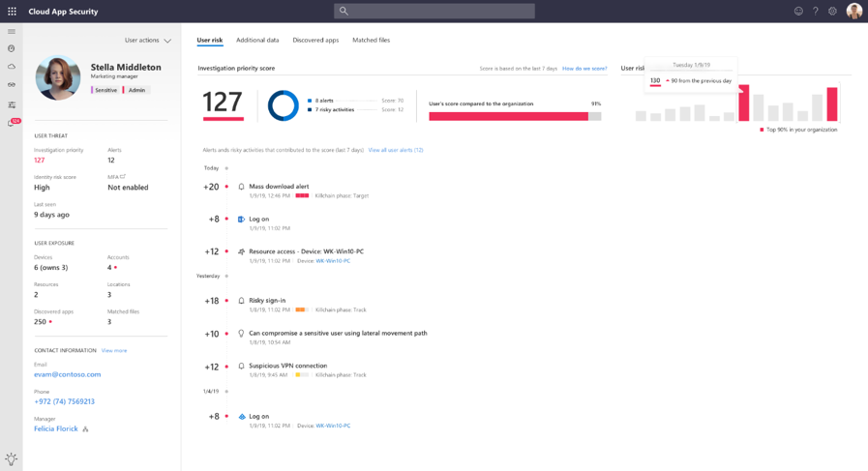This screenshot has height=471, width=868.
Task: Click the Sensitive tag
Action: (105, 90)
